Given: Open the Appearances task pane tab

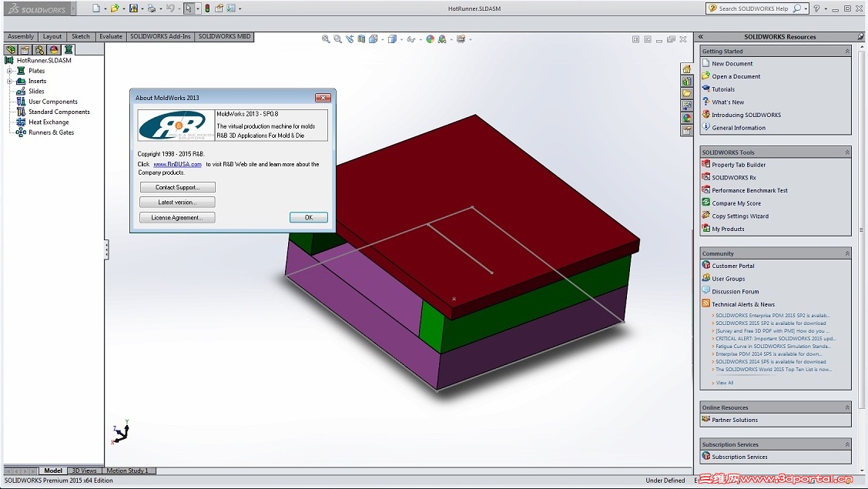Looking at the screenshot, I should pyautogui.click(x=686, y=118).
